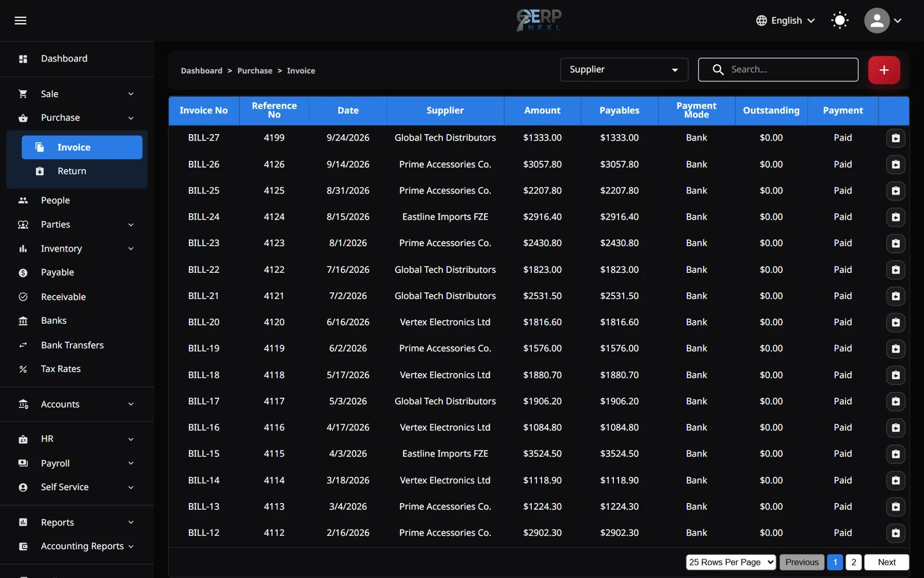Click the Banks building icon
The height and width of the screenshot is (578, 924).
(x=23, y=321)
